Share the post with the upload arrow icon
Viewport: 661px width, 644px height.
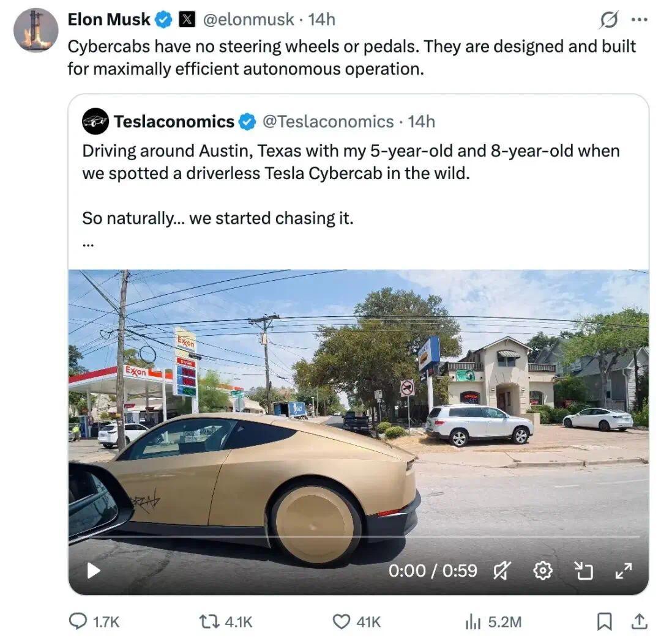640,621
